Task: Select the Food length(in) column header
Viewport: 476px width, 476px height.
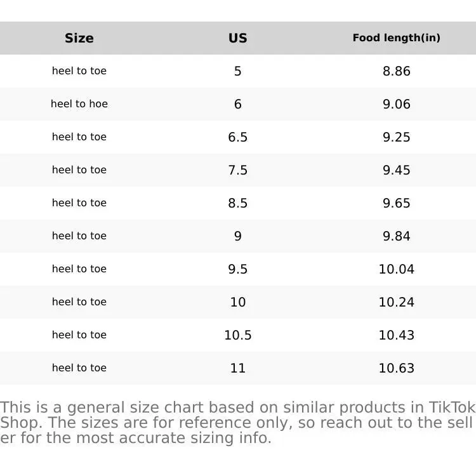Action: (396, 38)
